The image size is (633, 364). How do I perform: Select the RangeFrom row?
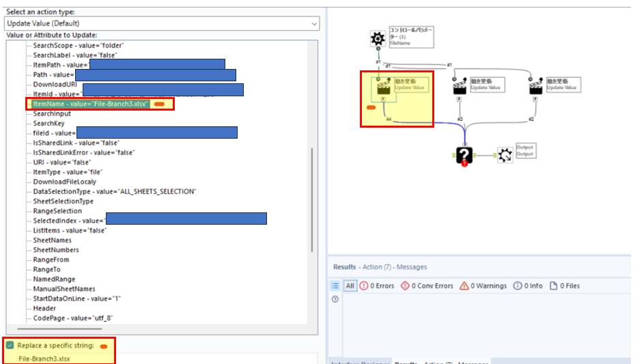point(51,260)
